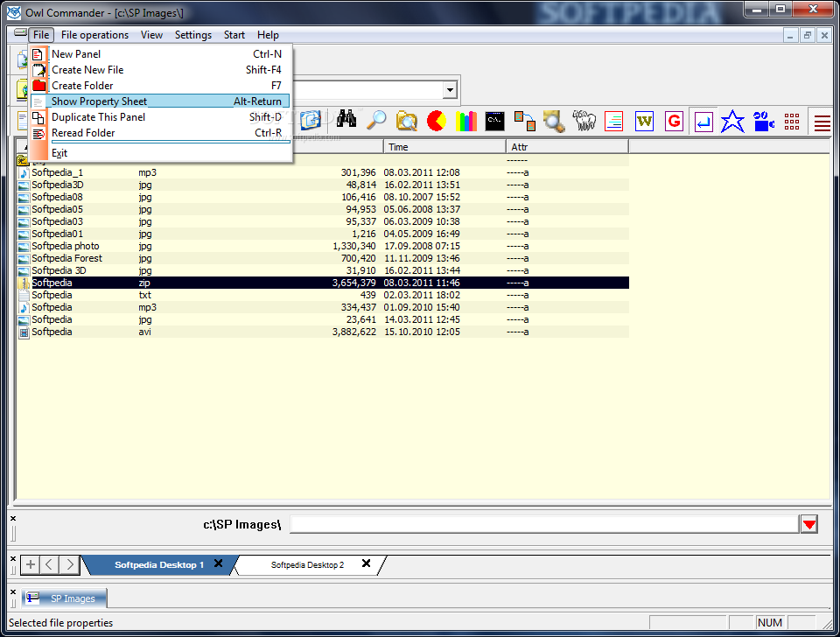Select Show Property Sheet menu entry
This screenshot has width=840, height=637.
tap(161, 101)
